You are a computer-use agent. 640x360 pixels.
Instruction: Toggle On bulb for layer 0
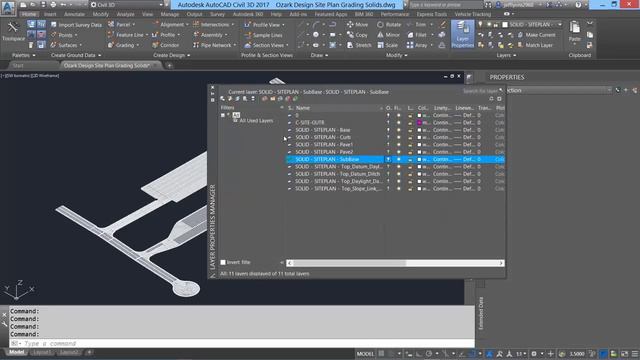388,116
